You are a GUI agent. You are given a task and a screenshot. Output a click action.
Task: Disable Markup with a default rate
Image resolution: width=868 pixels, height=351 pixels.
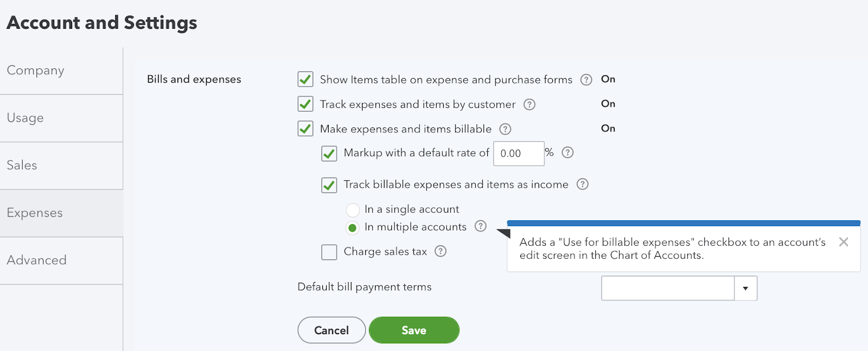click(x=329, y=154)
